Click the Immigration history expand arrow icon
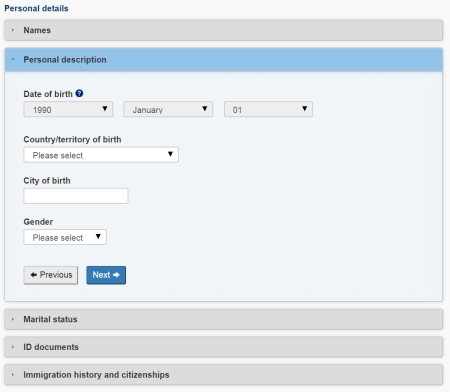Image resolution: width=450 pixels, height=392 pixels. point(13,375)
